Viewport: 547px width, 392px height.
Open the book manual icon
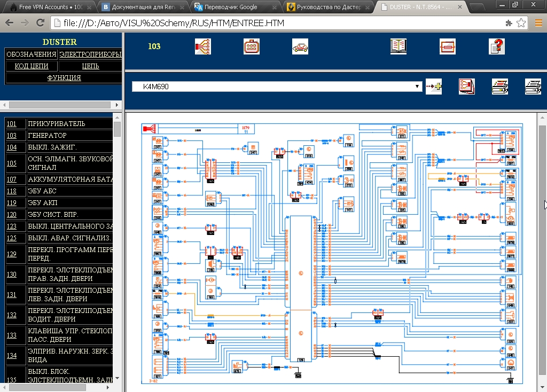[x=398, y=46]
